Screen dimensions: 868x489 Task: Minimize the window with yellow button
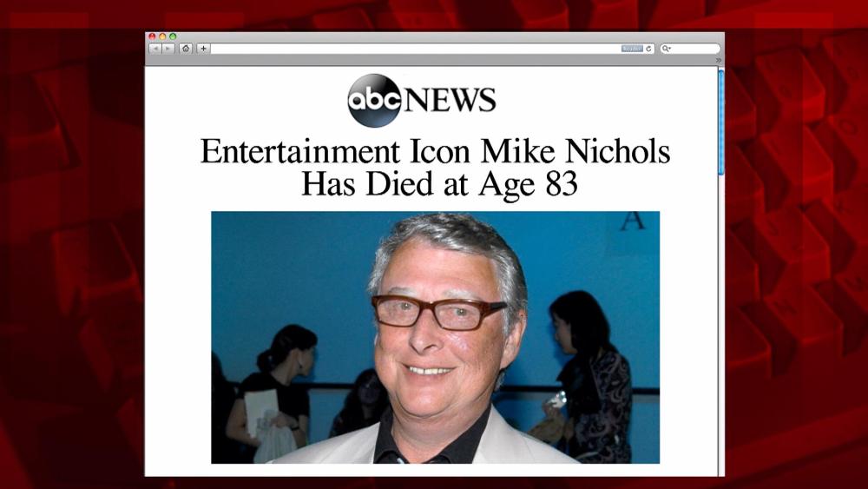click(162, 36)
